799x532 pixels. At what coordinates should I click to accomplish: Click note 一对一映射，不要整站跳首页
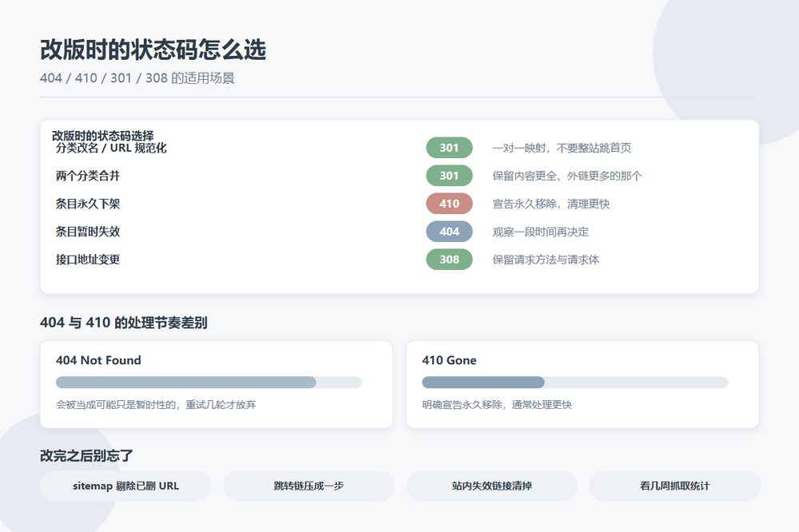pos(562,148)
